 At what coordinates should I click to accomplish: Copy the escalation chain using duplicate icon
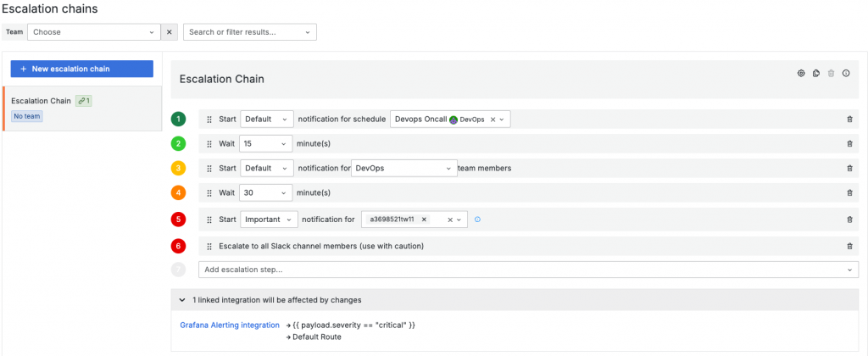point(815,73)
